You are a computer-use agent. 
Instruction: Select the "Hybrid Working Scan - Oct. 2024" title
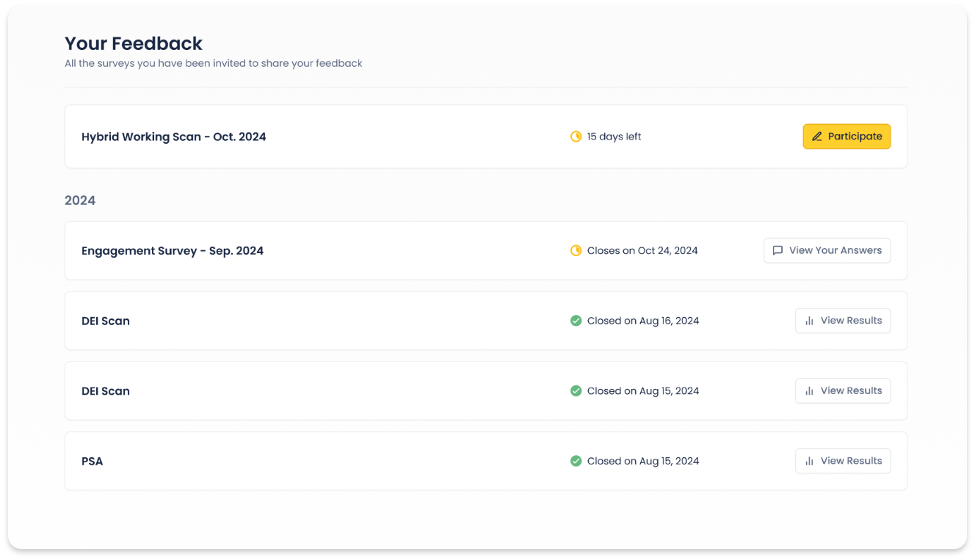point(173,137)
